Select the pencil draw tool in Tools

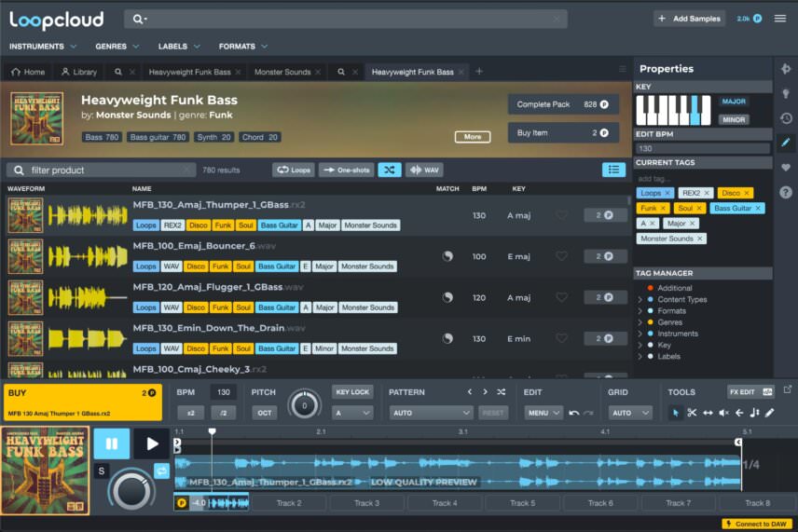pos(769,413)
